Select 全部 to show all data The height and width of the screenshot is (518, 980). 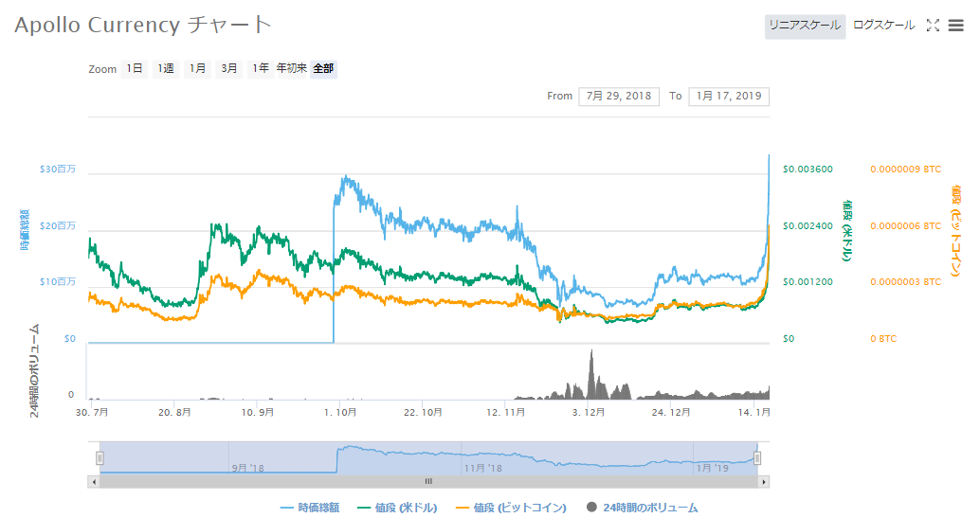coord(323,69)
